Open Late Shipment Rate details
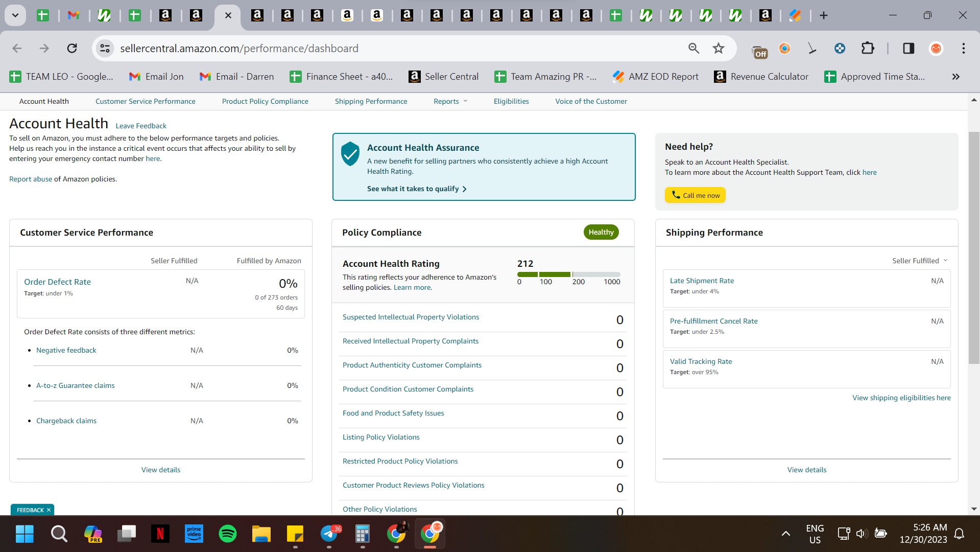 click(702, 281)
